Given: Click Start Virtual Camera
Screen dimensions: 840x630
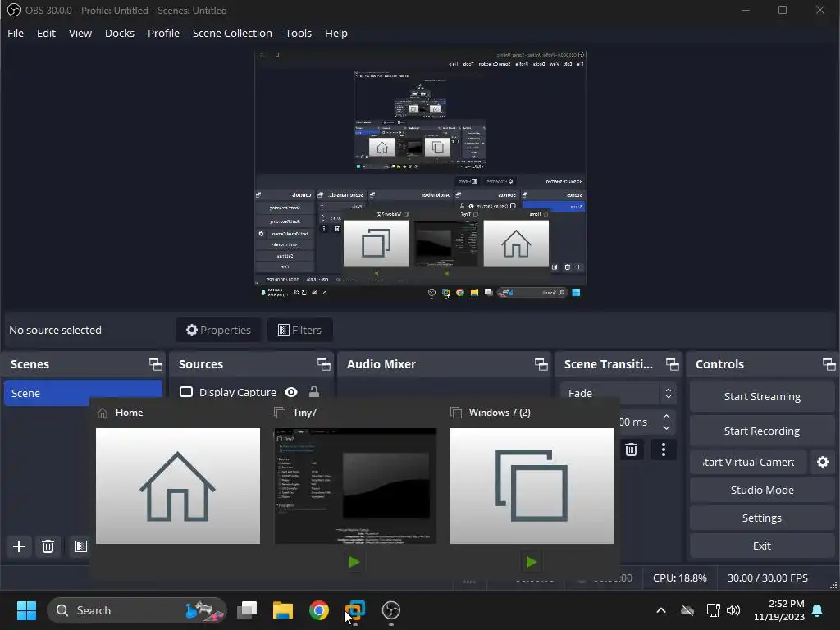Looking at the screenshot, I should [748, 462].
